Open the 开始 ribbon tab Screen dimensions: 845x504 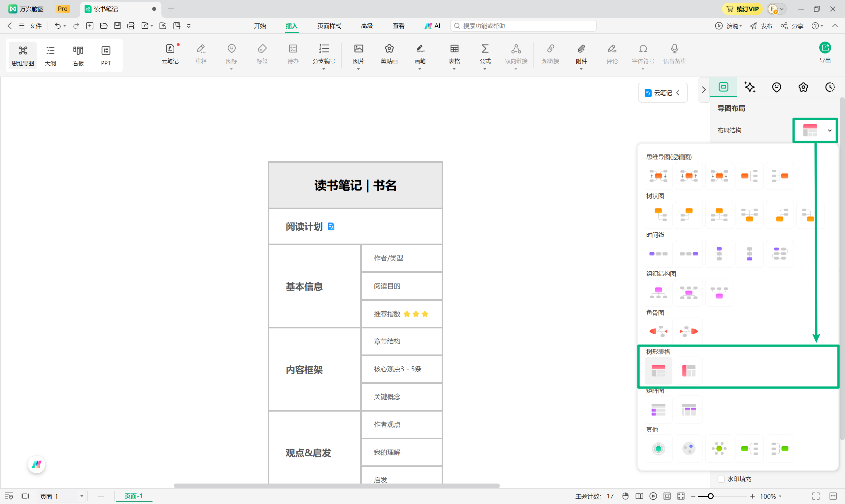click(260, 26)
